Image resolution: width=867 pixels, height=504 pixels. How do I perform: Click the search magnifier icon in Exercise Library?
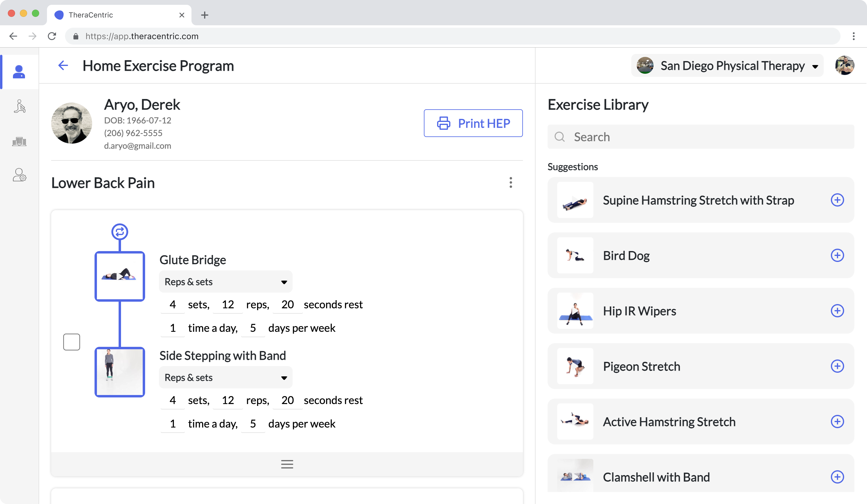[560, 137]
